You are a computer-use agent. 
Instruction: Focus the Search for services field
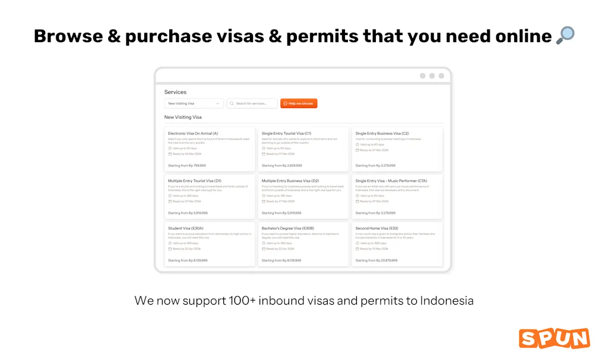point(255,103)
